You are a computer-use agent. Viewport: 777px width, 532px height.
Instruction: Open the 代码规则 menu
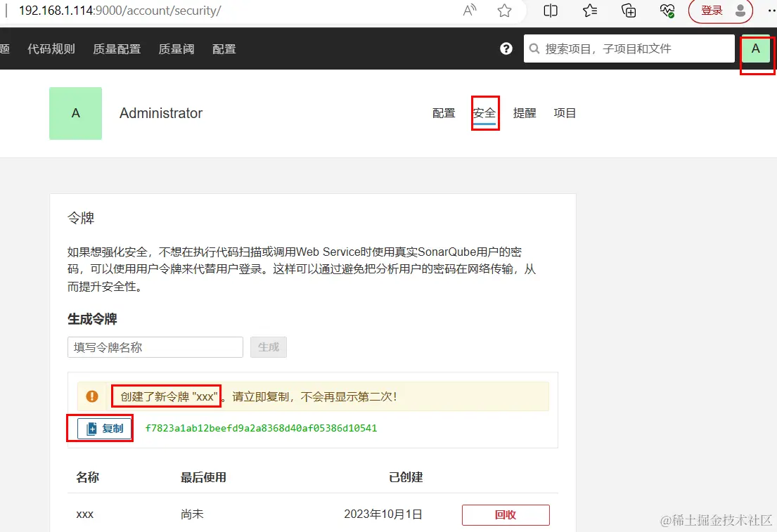(51, 49)
